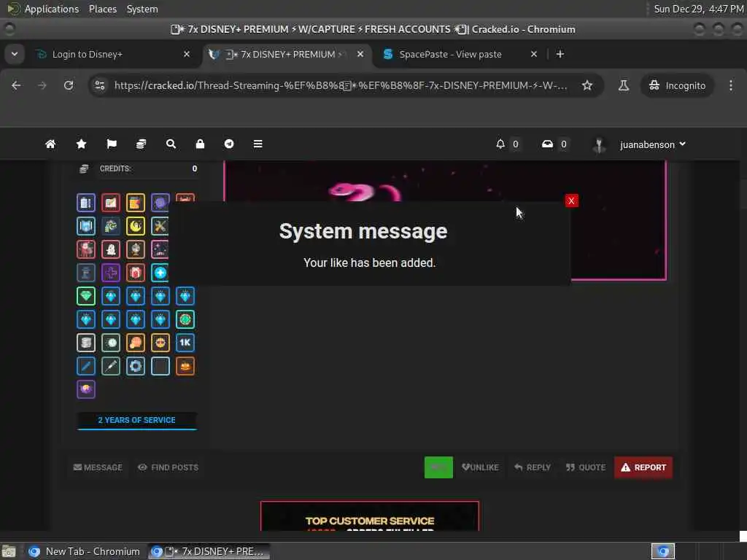
Task: Click FIND POSTS link
Action: (x=169, y=467)
